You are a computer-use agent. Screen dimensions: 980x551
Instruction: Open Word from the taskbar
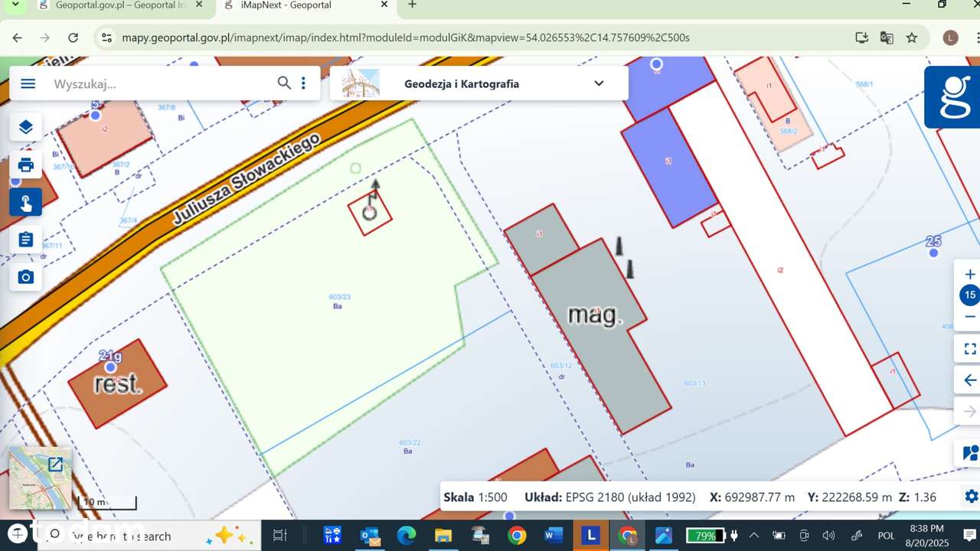tap(554, 535)
